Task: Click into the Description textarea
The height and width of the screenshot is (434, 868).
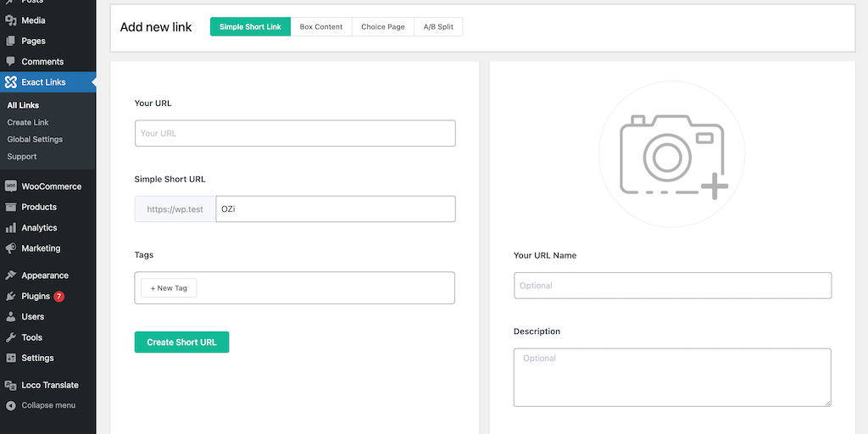Action: click(x=672, y=377)
